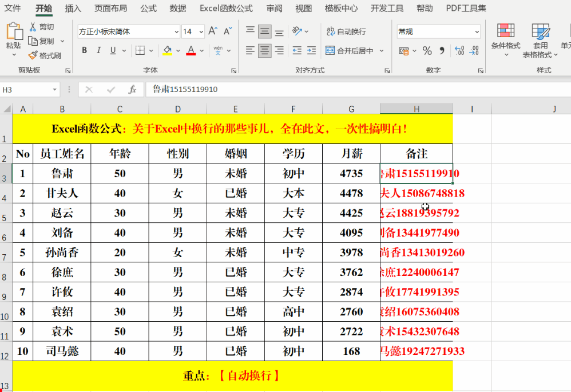Open Format as Table (套用表格格式)
Viewport: 571px width, 392px height.
point(541,40)
